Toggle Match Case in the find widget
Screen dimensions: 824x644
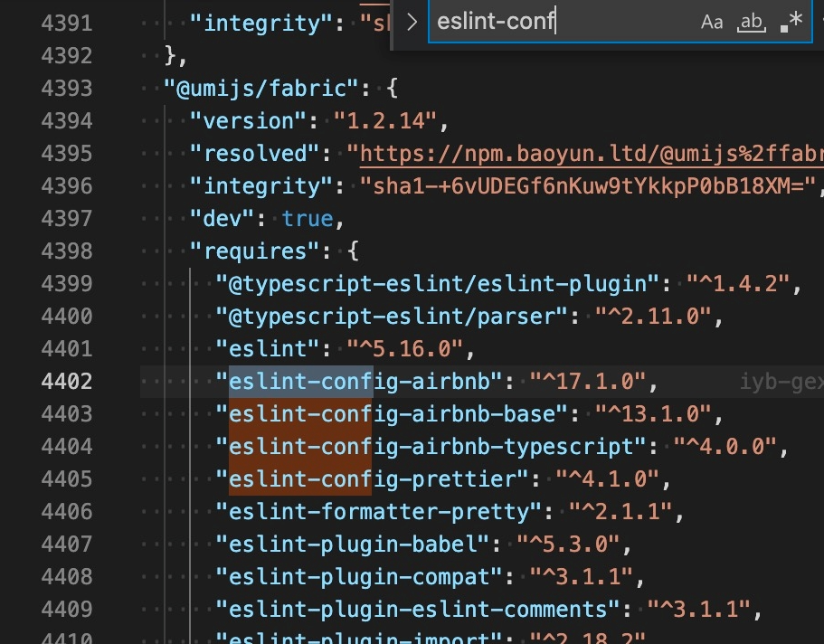712,22
